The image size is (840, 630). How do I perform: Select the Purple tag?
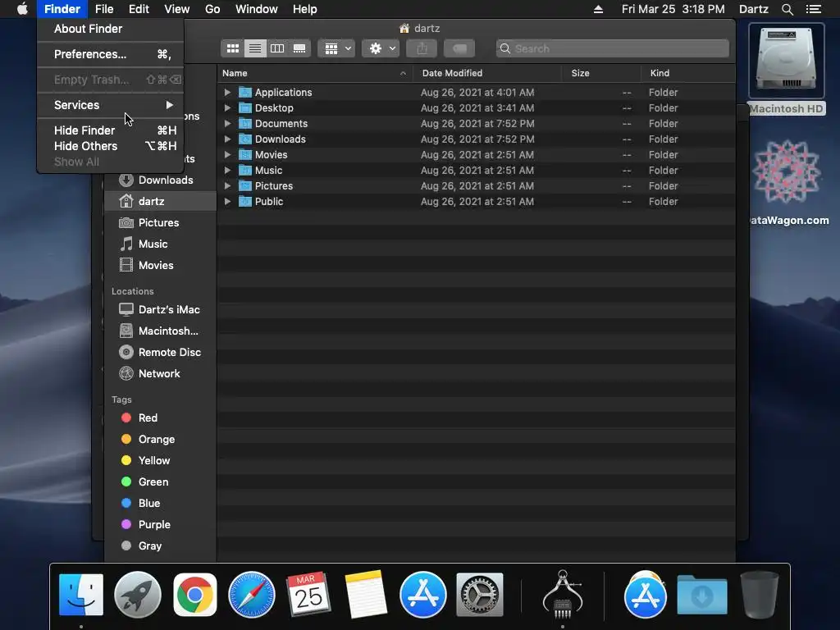point(162,525)
